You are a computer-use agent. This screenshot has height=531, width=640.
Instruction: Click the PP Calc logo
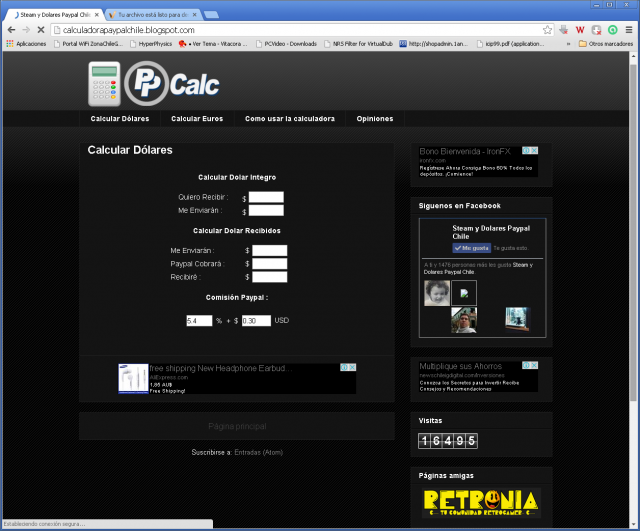[172, 84]
